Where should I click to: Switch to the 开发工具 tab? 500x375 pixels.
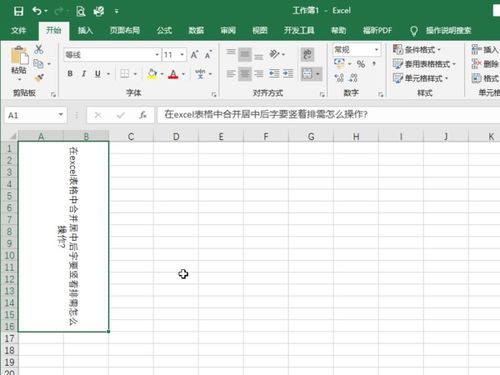tap(299, 31)
